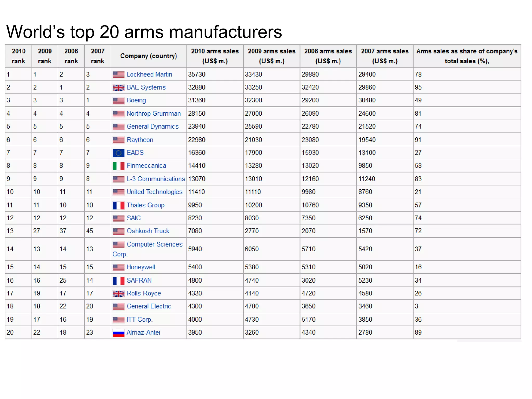Image resolution: width=532 pixels, height=399 pixels.
Task: Click the UK flag beside BAE Systems
Action: click(x=118, y=88)
